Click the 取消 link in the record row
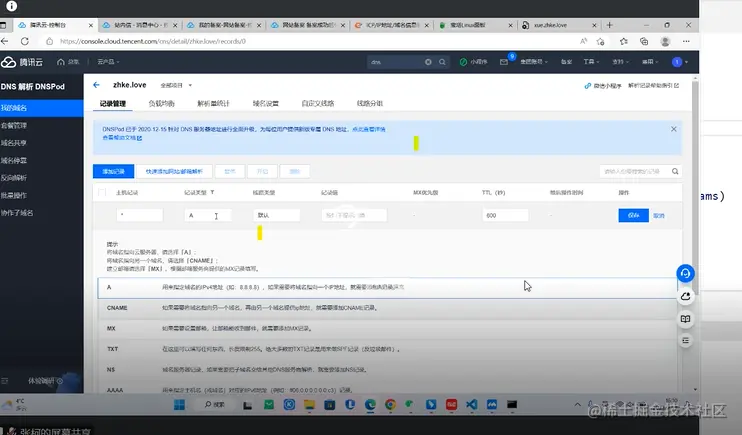742x435 pixels. pos(659,215)
